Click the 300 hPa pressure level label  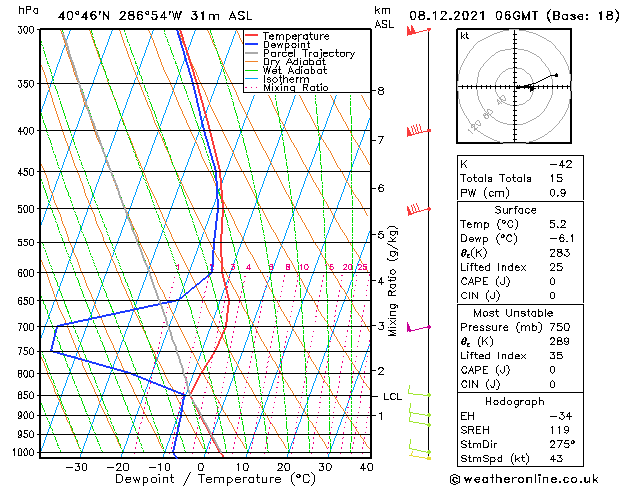pos(28,30)
